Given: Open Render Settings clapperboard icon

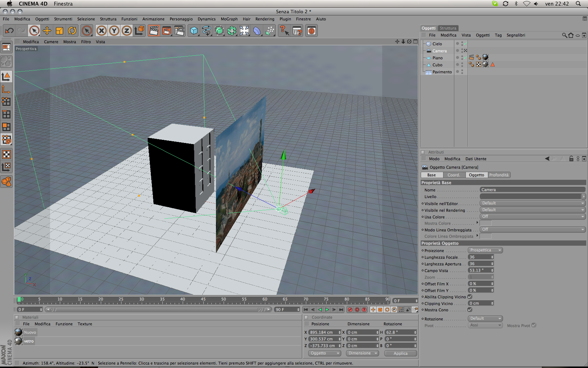Looking at the screenshot, I should tap(179, 31).
